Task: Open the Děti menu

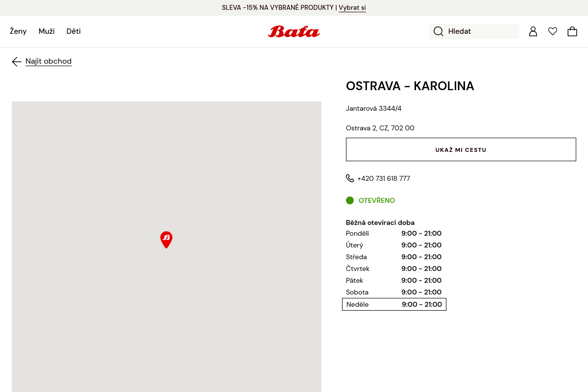Action: [73, 31]
